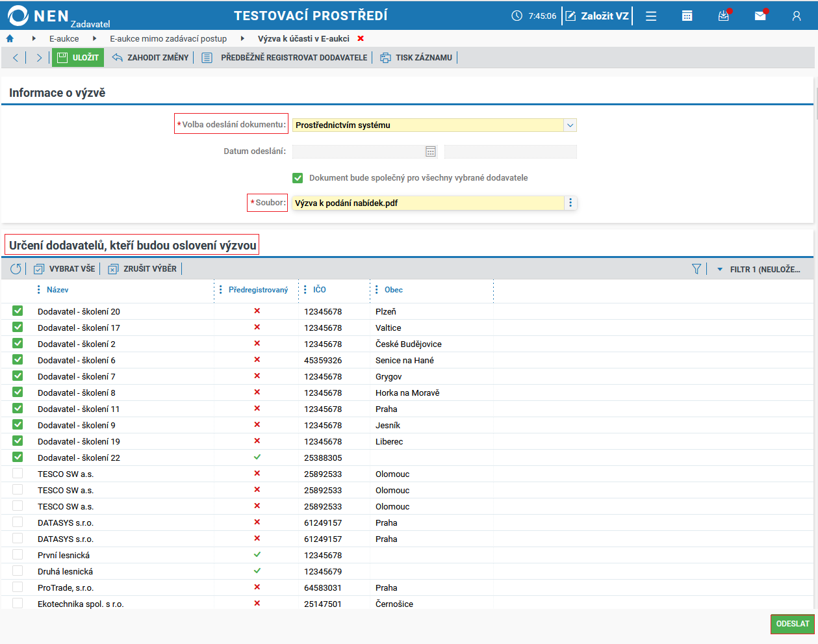Open the home icon in breadcrumb

point(10,39)
